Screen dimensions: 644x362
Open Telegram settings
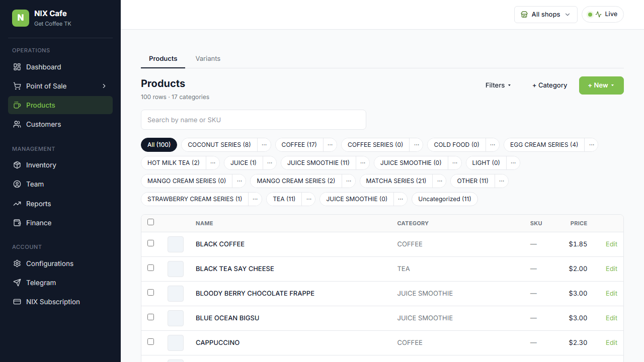[x=60, y=283]
